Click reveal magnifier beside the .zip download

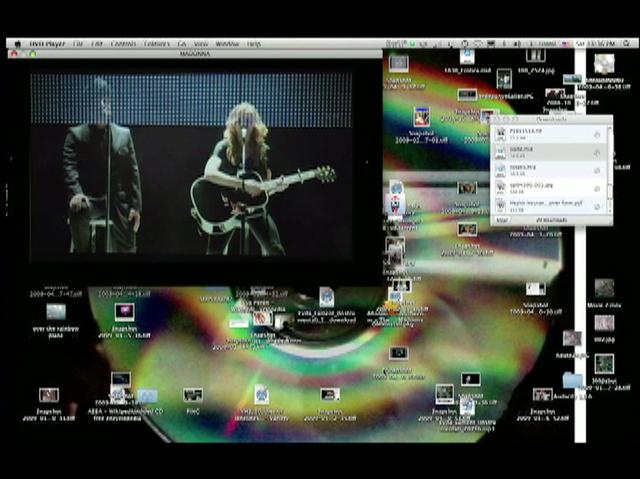point(597,135)
